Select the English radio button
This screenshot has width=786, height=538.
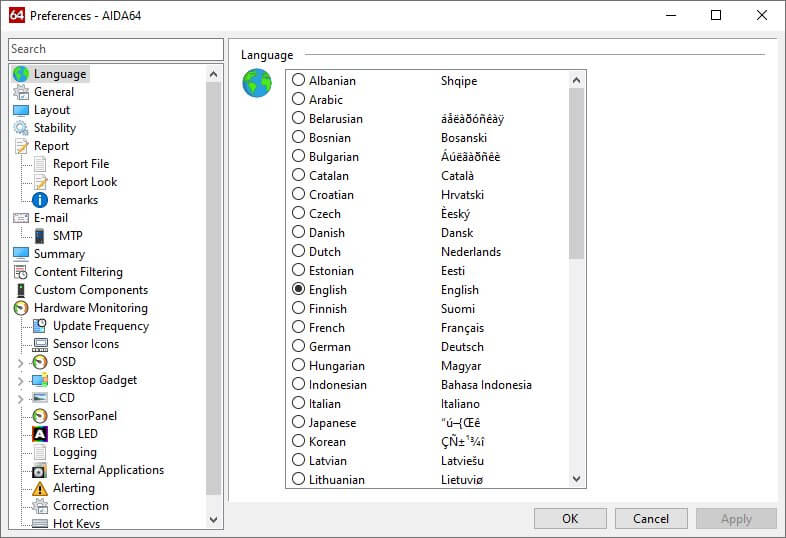(x=298, y=289)
